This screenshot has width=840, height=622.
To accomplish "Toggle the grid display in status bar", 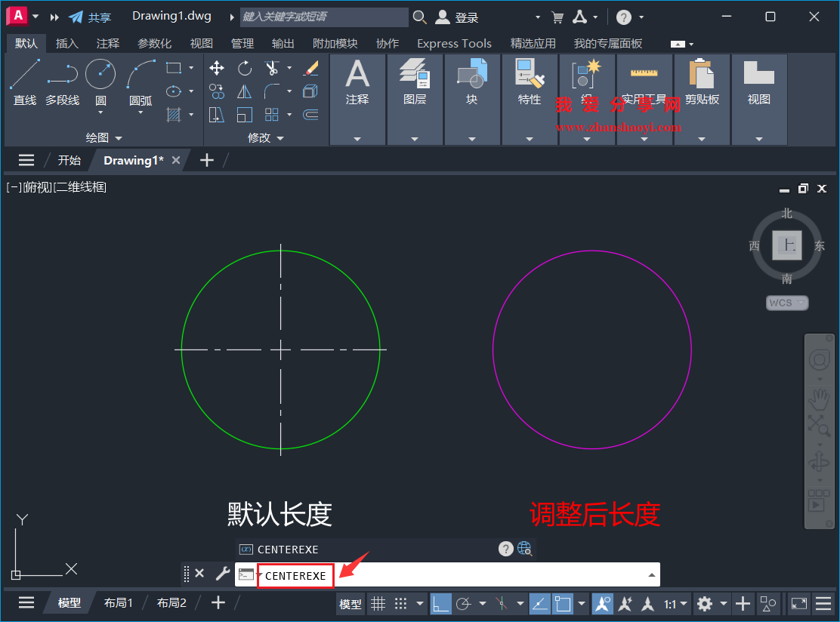I will pyautogui.click(x=378, y=603).
